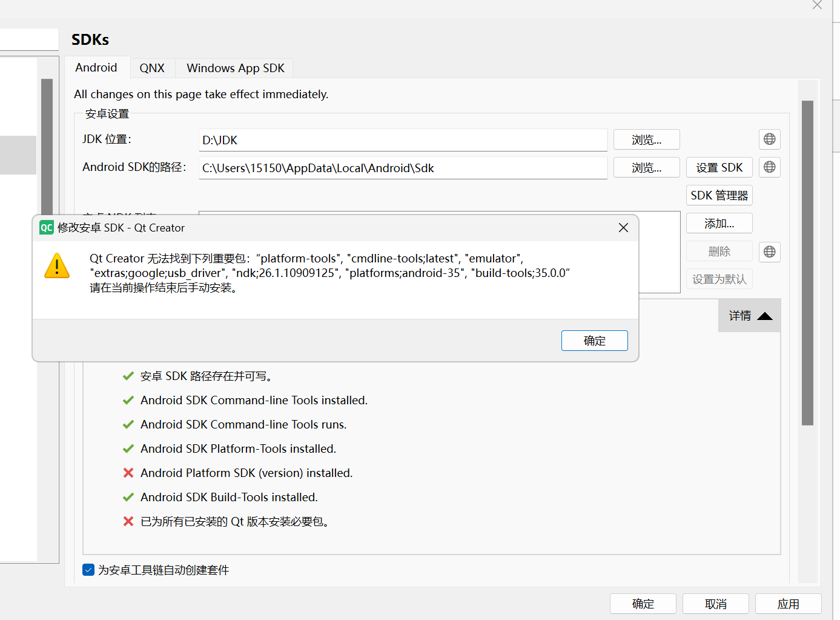Click '已为所有已安装的 Qt 版本安装必要包' line
Image resolution: width=840 pixels, height=620 pixels.
[235, 521]
